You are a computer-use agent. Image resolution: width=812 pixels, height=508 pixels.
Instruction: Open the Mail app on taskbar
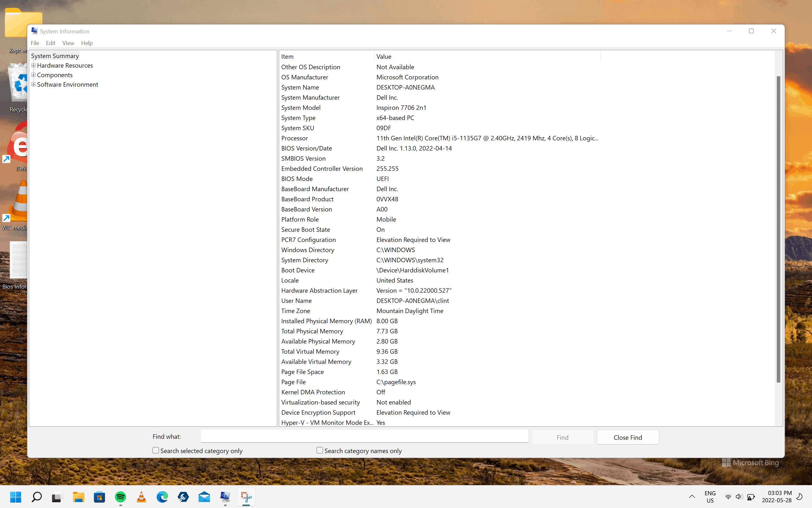click(204, 497)
